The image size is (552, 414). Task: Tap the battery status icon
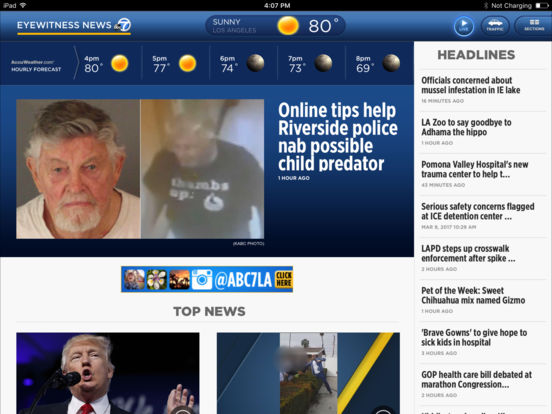point(542,5)
